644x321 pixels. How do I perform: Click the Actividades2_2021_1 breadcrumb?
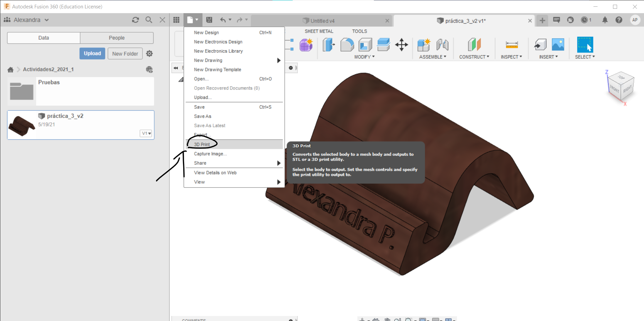click(x=48, y=69)
